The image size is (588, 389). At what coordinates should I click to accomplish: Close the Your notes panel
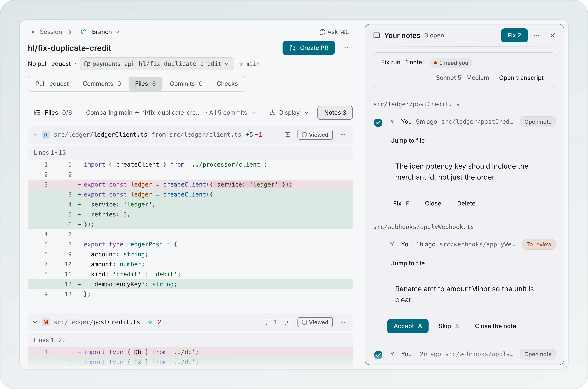point(553,35)
